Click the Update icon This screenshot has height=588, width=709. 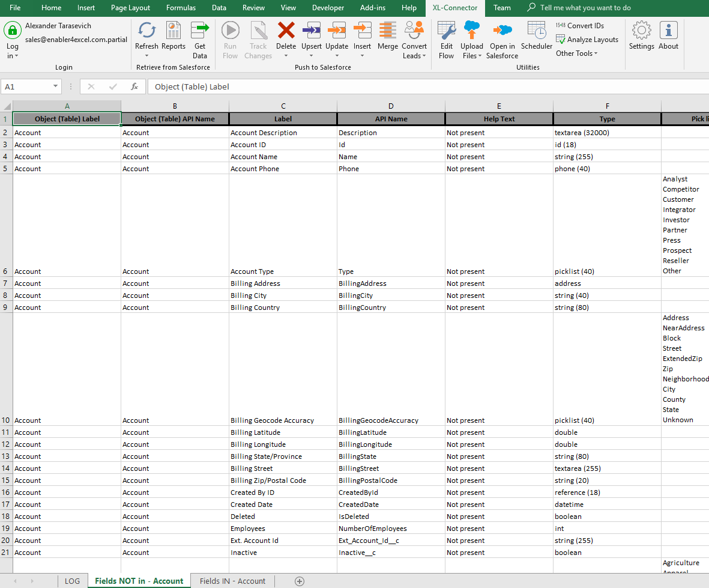pyautogui.click(x=336, y=30)
